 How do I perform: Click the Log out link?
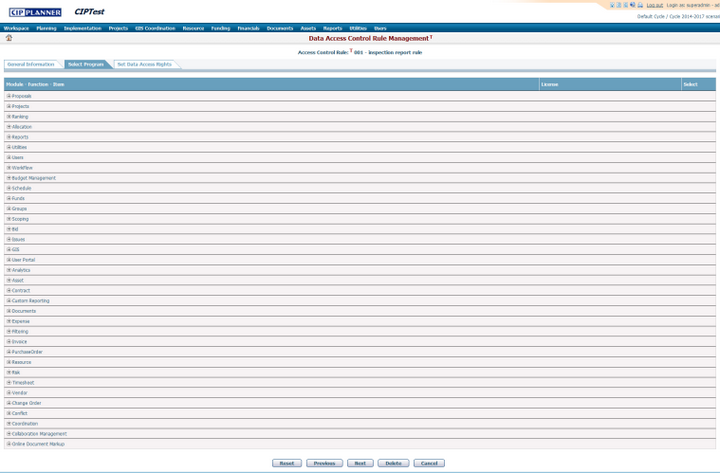(654, 5)
